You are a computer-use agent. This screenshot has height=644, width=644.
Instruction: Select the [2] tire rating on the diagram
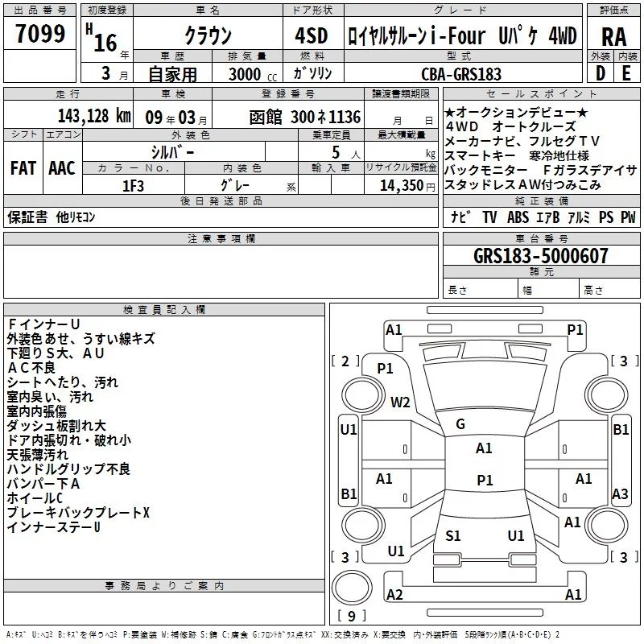tap(345, 361)
